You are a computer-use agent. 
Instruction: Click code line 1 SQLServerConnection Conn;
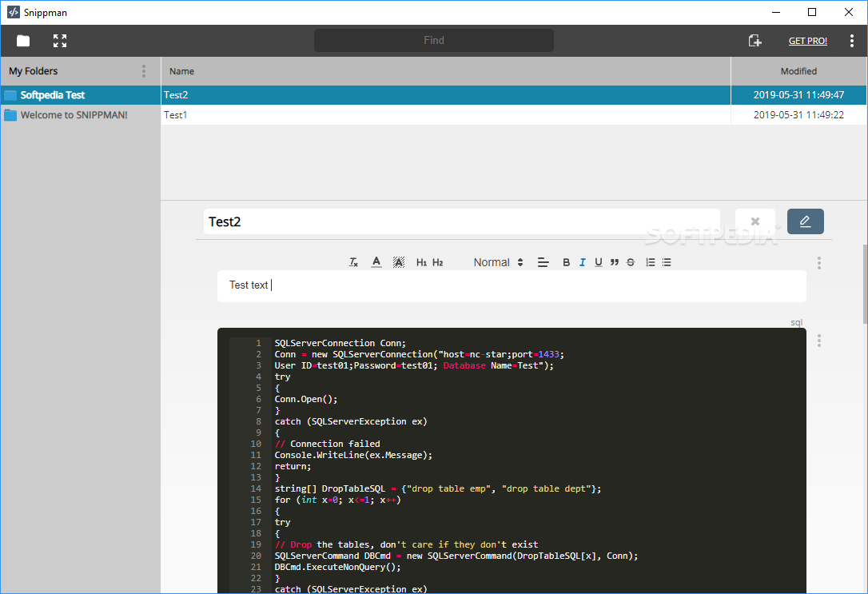pyautogui.click(x=340, y=343)
